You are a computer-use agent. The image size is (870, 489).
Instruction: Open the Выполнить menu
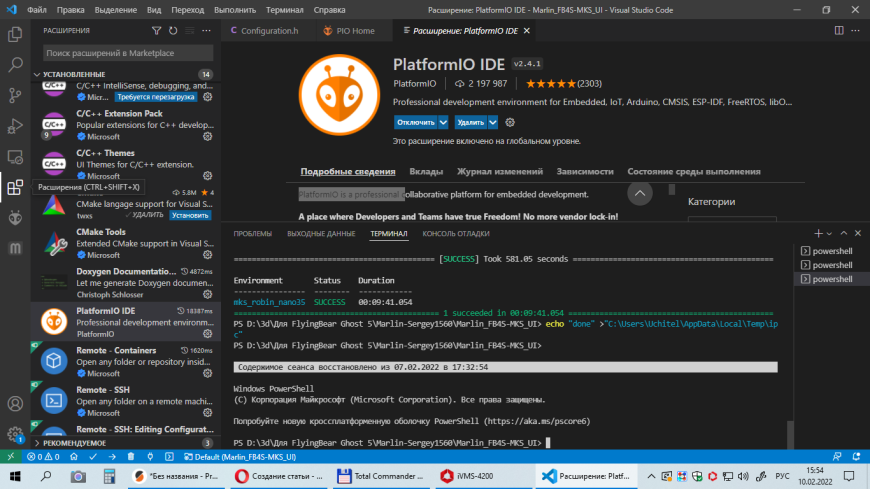click(235, 10)
